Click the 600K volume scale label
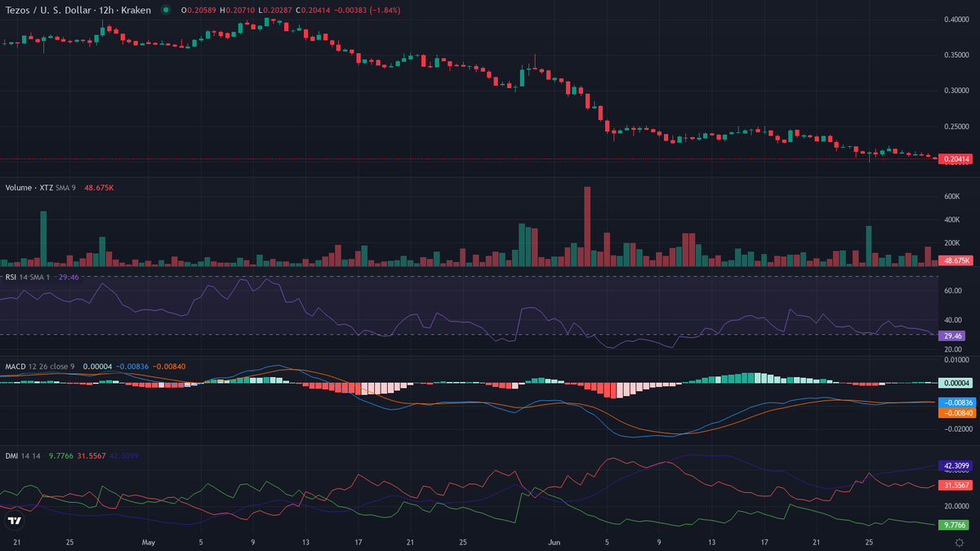Screen dimensions: 980x551 click(951, 197)
